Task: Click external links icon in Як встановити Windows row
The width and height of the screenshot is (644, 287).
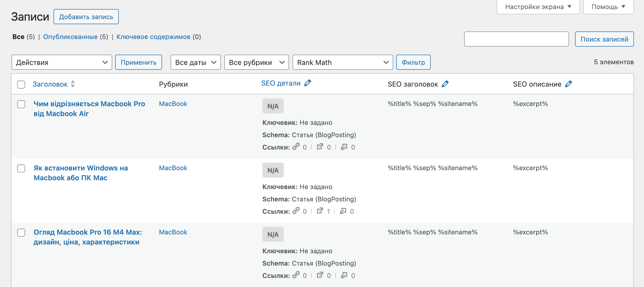Action: coord(320,210)
